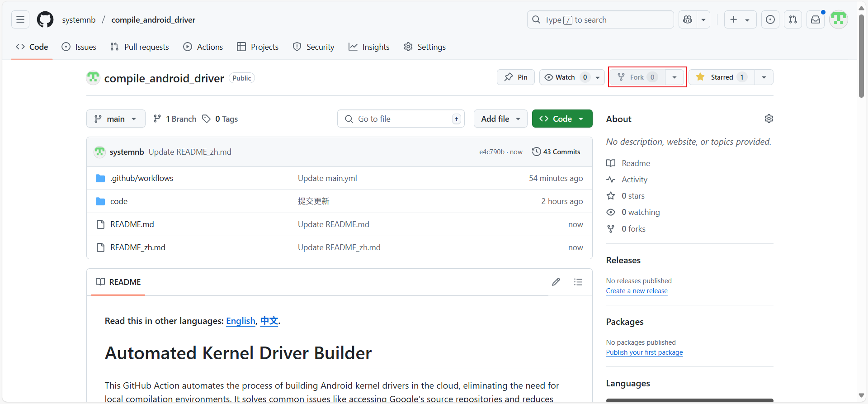Viewport: 868px width, 404px height.
Task: Open the 43 Commits history
Action: click(556, 152)
